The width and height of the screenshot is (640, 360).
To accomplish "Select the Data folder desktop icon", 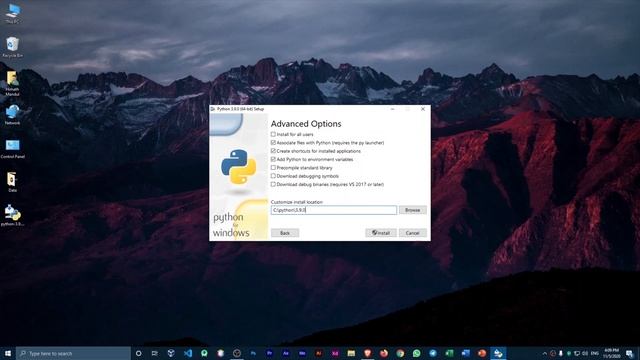I will 12,182.
